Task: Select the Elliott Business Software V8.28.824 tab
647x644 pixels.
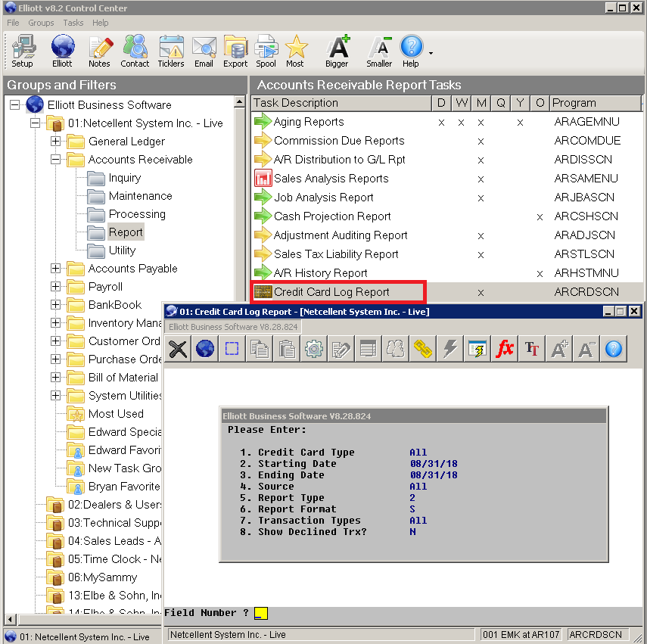Action: [x=233, y=327]
